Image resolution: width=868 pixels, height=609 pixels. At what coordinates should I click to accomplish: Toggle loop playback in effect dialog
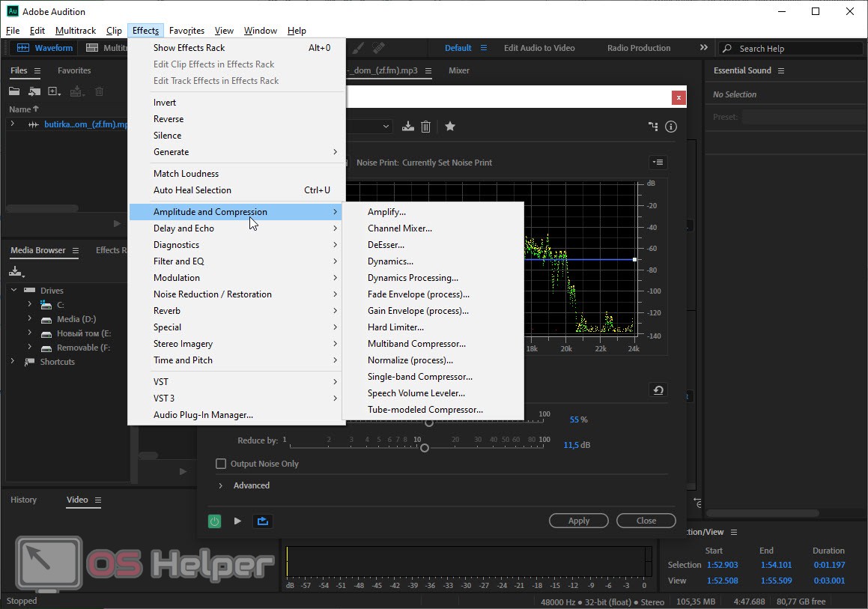click(262, 521)
